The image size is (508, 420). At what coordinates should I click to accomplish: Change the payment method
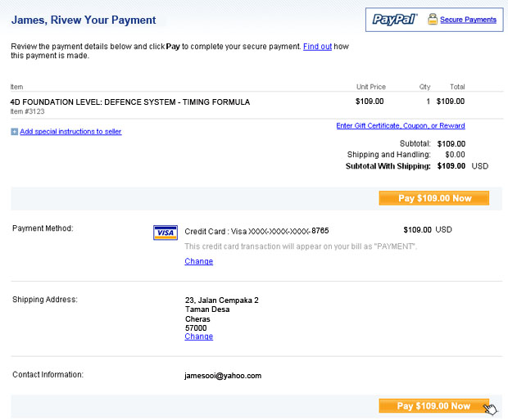pos(198,261)
